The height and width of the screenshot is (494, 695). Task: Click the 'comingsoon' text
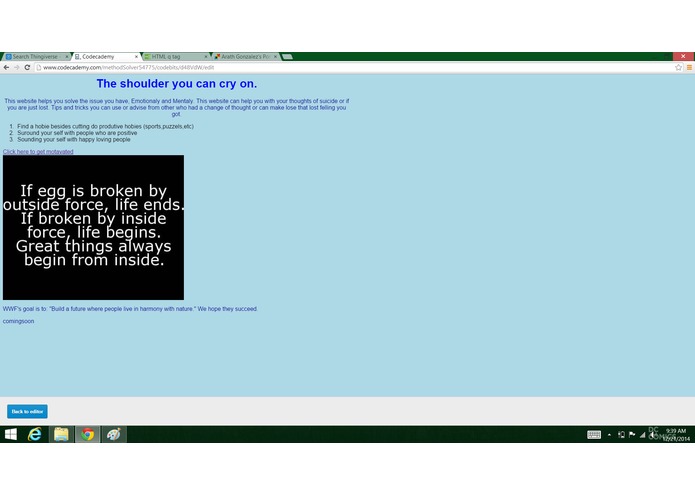pos(18,321)
